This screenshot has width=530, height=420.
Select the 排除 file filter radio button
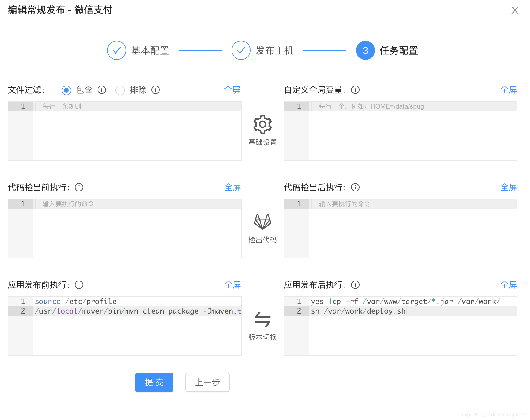[x=120, y=90]
